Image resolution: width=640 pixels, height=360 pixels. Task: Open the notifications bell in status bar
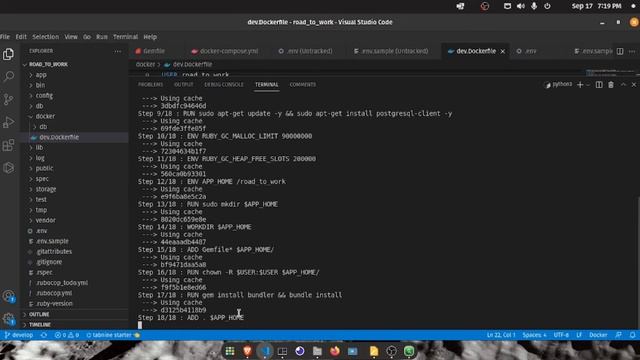click(632, 335)
